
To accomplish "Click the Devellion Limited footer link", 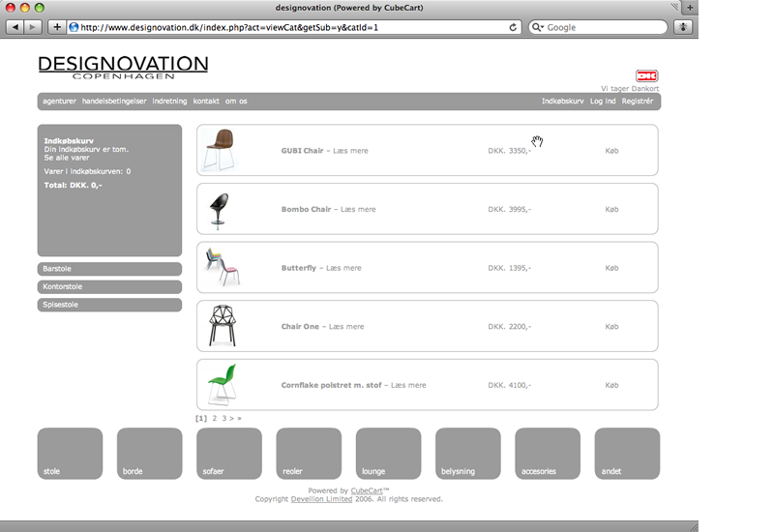I will click(x=322, y=499).
